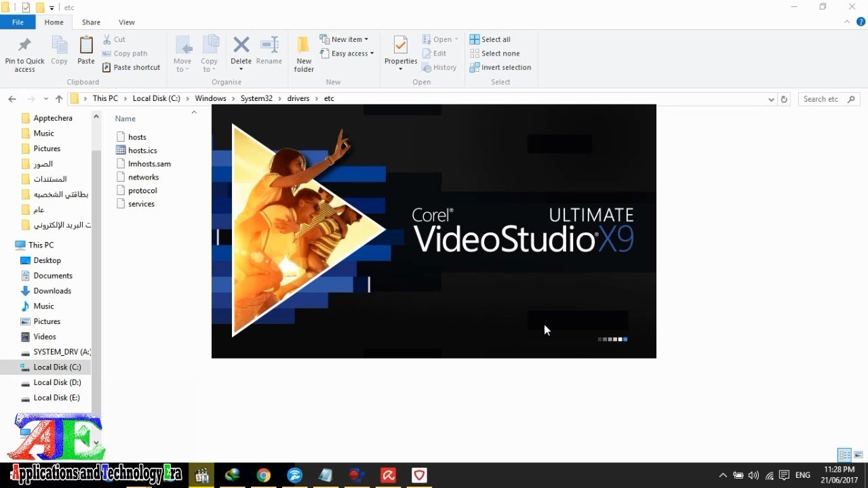
Task: Go up one folder level arrow
Action: pos(59,99)
